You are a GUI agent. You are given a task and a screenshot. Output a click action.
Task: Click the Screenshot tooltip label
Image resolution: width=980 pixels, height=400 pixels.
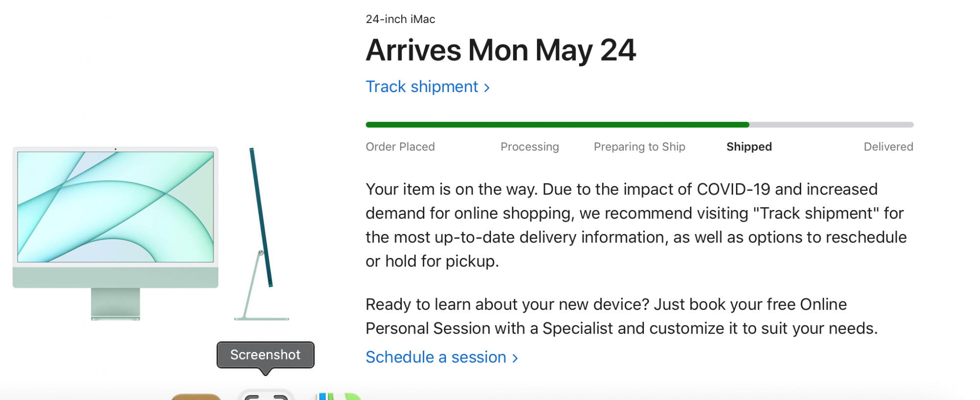[265, 355]
